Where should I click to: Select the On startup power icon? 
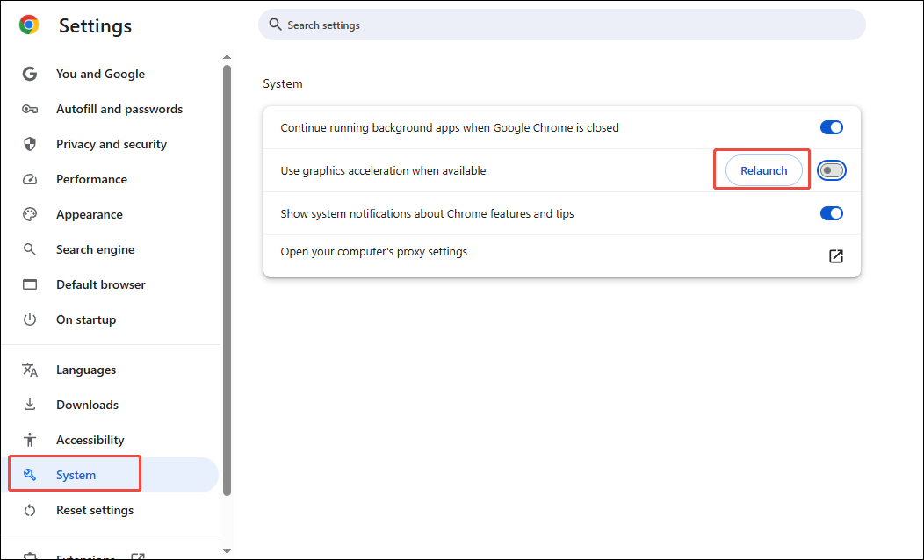point(29,319)
